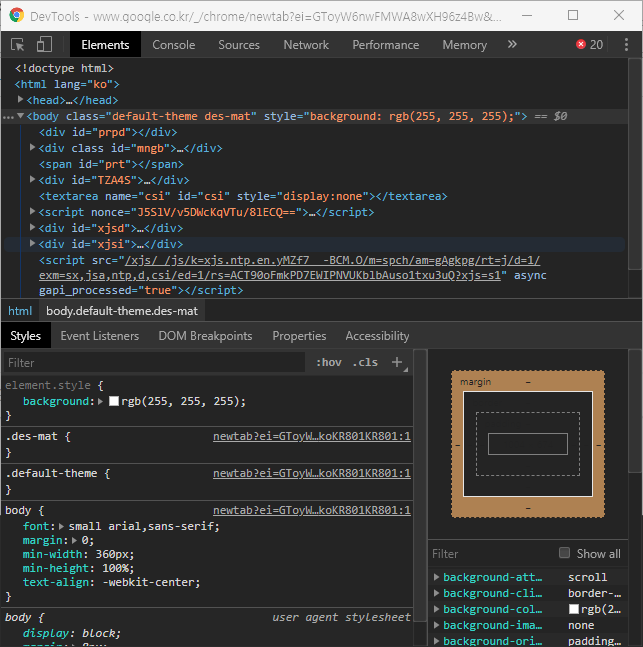Open the DevTools three-dot customize menu
This screenshot has height=647, width=643.
pyautogui.click(x=626, y=45)
